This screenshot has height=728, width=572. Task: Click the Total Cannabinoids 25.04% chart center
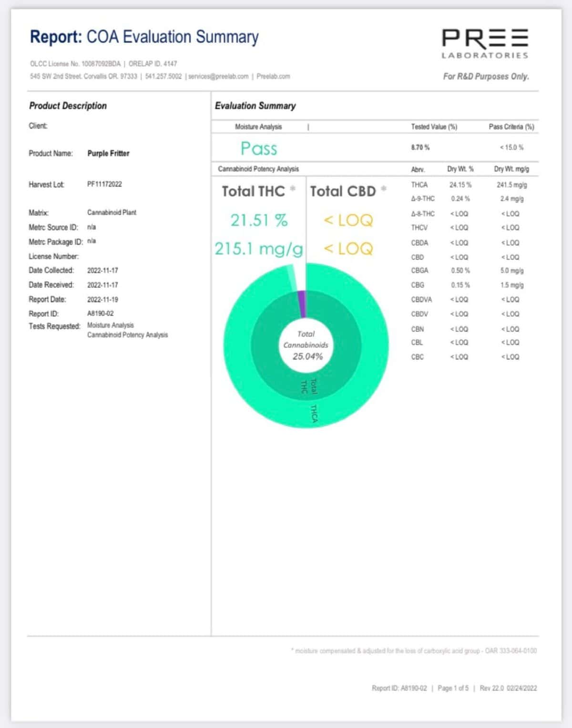(306, 345)
